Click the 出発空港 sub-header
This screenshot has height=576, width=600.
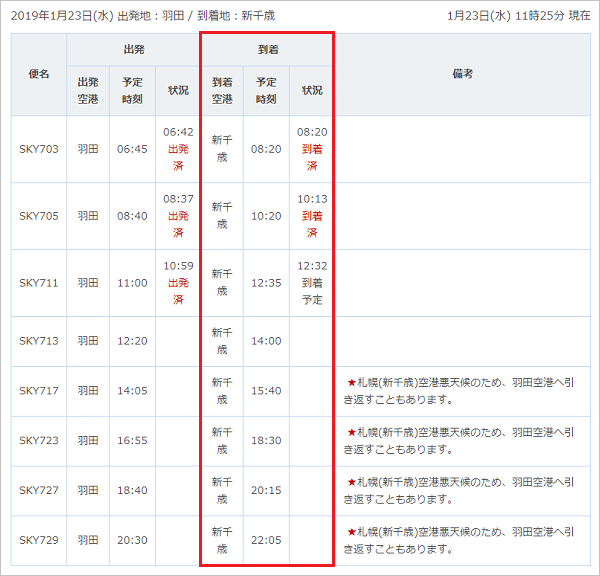pos(88,90)
